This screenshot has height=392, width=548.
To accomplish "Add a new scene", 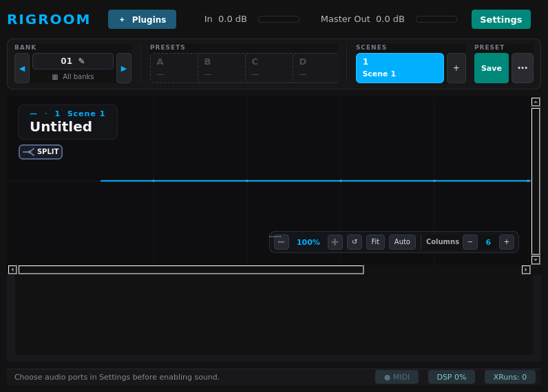I will 456,68.
